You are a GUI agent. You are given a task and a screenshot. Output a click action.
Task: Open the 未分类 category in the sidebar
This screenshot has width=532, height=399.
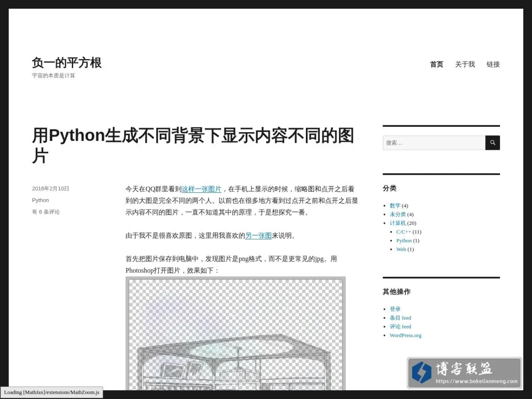(398, 215)
